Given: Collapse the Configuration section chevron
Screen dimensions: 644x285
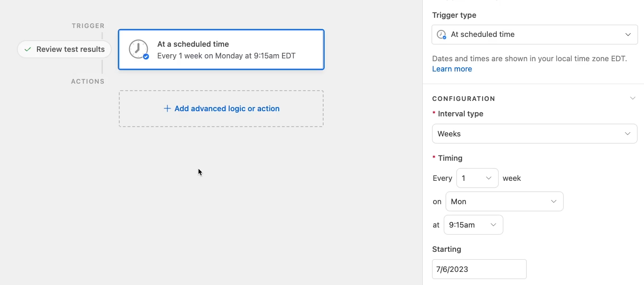Looking at the screenshot, I should tap(632, 98).
